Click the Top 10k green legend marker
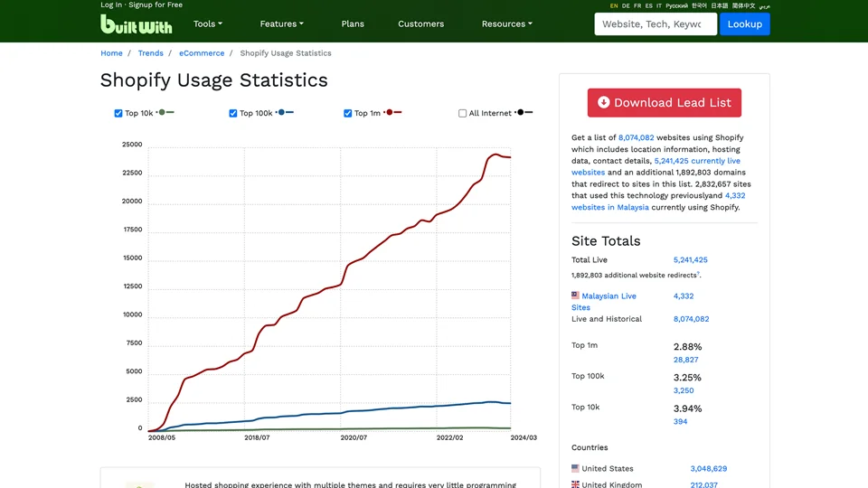 click(165, 112)
